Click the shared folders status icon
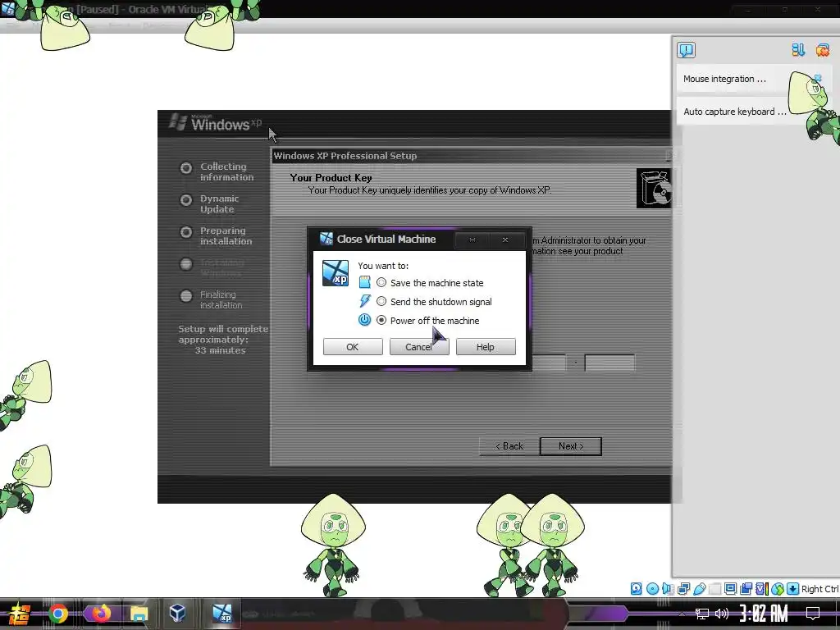This screenshot has height=630, width=840. point(714,589)
